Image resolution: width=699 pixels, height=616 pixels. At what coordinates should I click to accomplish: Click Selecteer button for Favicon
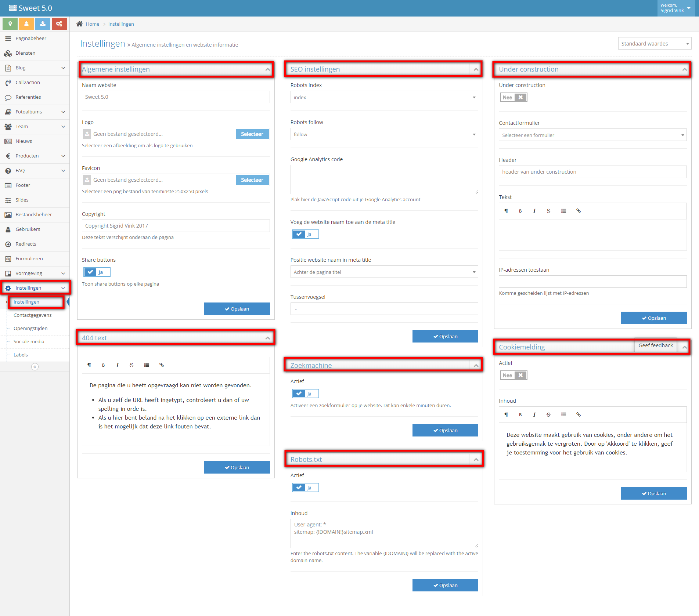(252, 180)
